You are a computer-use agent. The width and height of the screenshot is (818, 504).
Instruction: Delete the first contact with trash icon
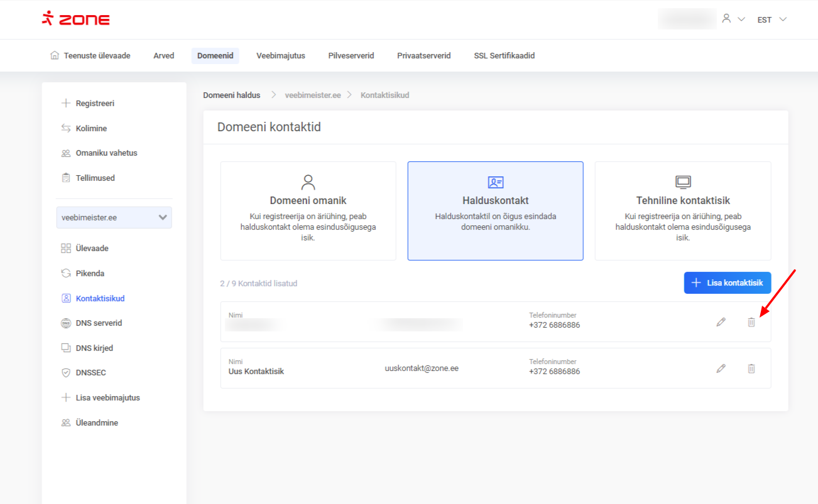pyautogui.click(x=751, y=322)
